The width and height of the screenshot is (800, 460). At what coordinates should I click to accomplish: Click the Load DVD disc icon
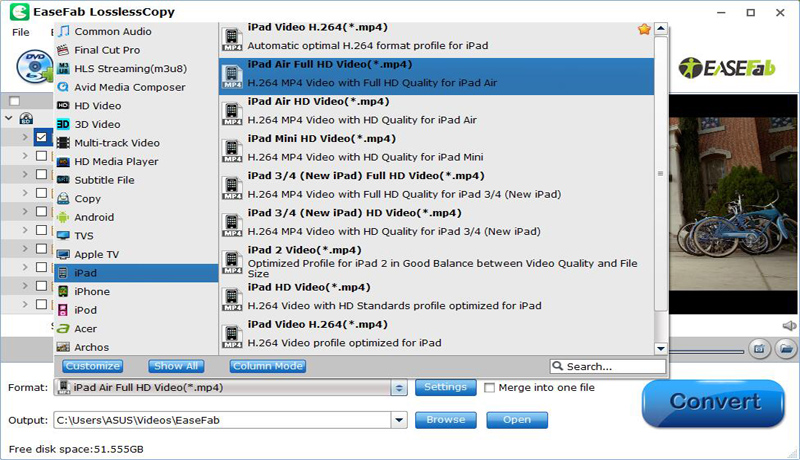33,66
